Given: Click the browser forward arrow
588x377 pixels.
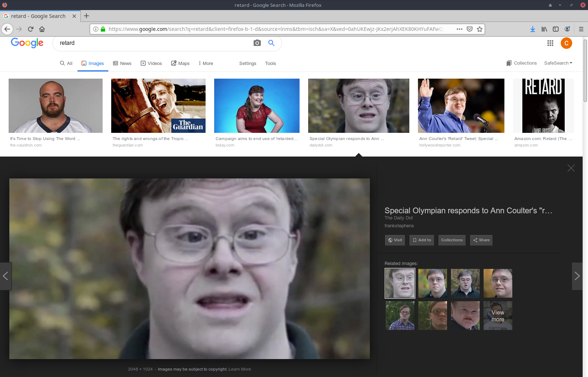Looking at the screenshot, I should 19,29.
